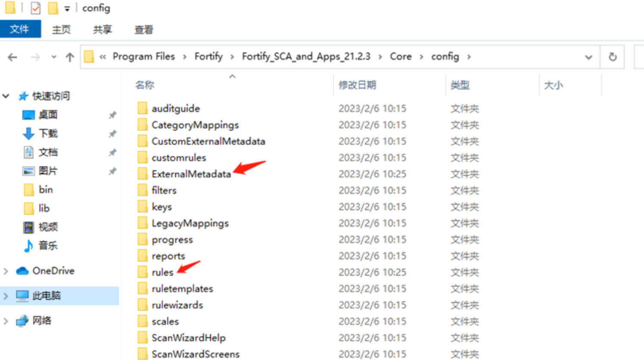Viewport: 644px width, 360px height.
Task: Click the properties checkmark icon in title bar
Action: point(35,8)
